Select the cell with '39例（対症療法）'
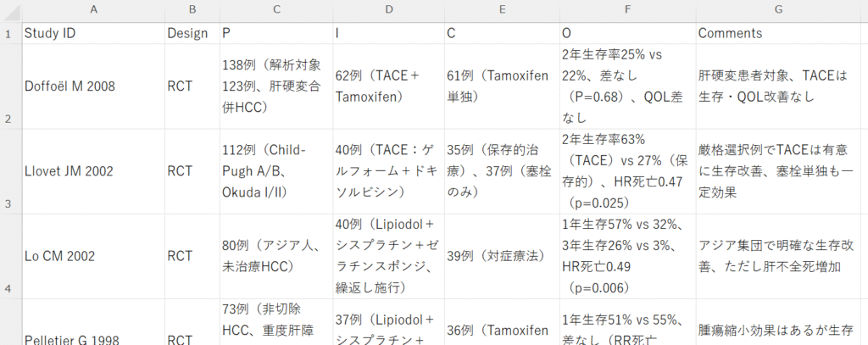 500,255
